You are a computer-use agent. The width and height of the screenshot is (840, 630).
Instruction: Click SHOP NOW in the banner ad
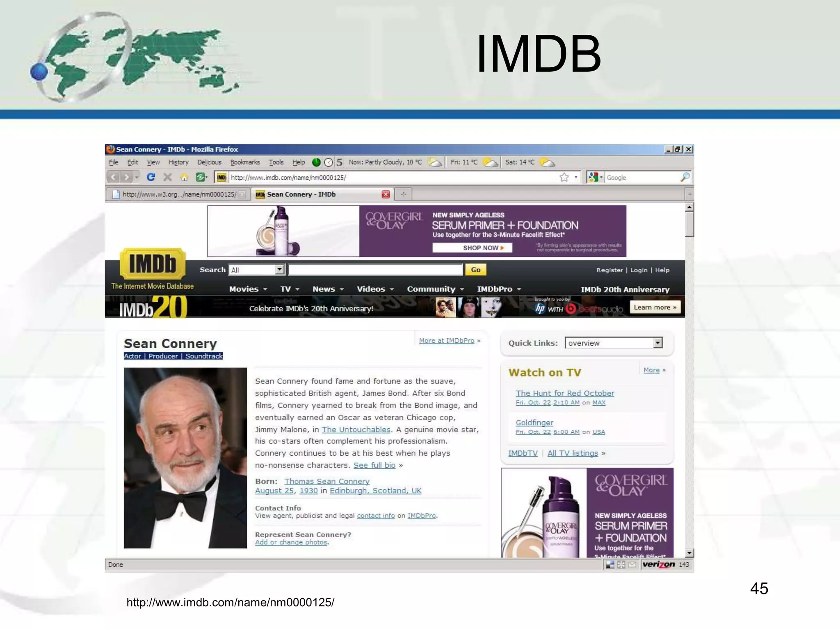472,248
